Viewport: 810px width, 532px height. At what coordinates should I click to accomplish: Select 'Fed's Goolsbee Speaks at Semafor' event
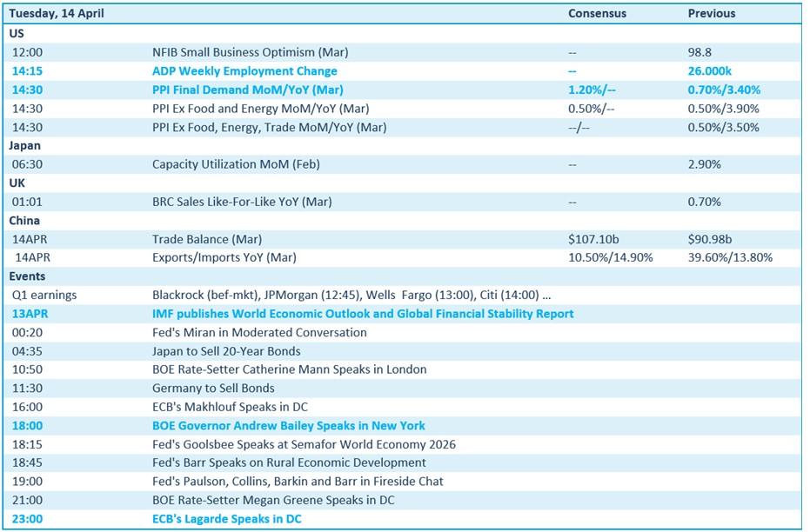coord(304,444)
